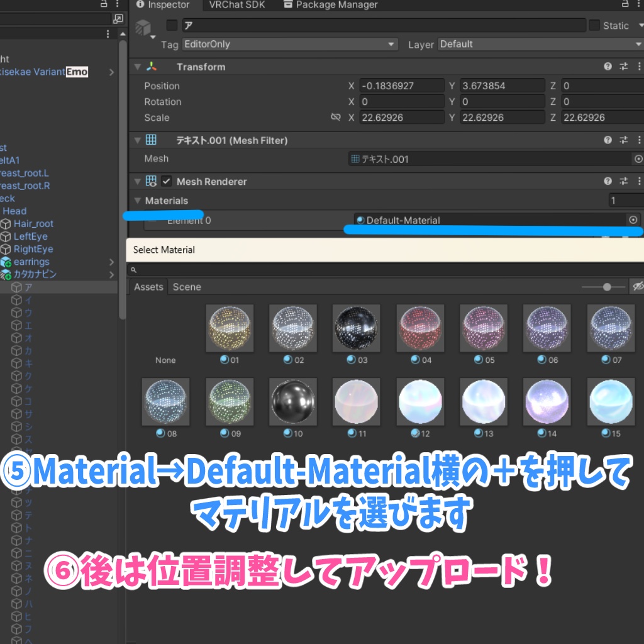The image size is (644, 644).
Task: Toggle the GameObject active checkbox beside ア
Action: click(170, 25)
